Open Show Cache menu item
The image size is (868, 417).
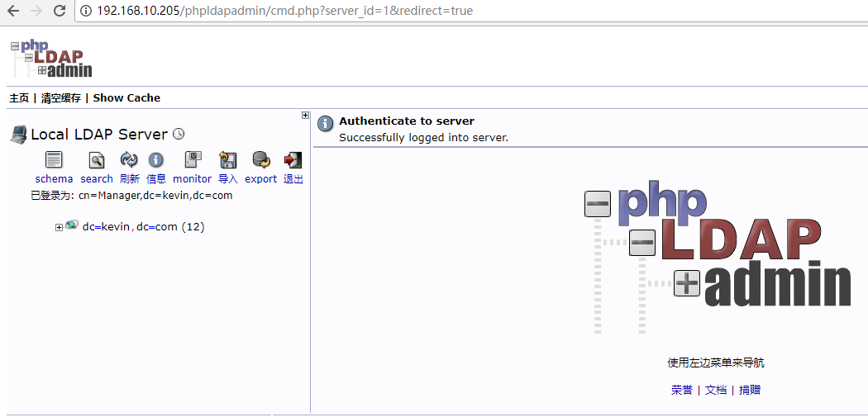(x=126, y=98)
